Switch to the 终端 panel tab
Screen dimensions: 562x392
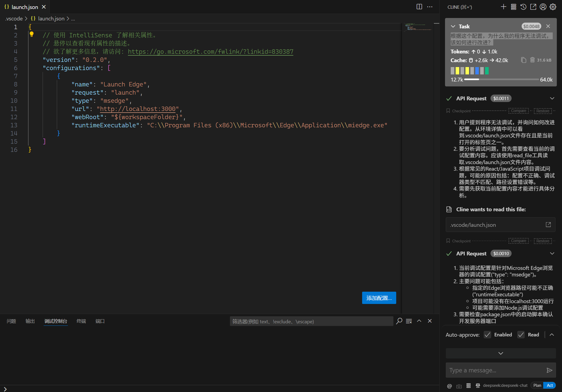pos(81,321)
